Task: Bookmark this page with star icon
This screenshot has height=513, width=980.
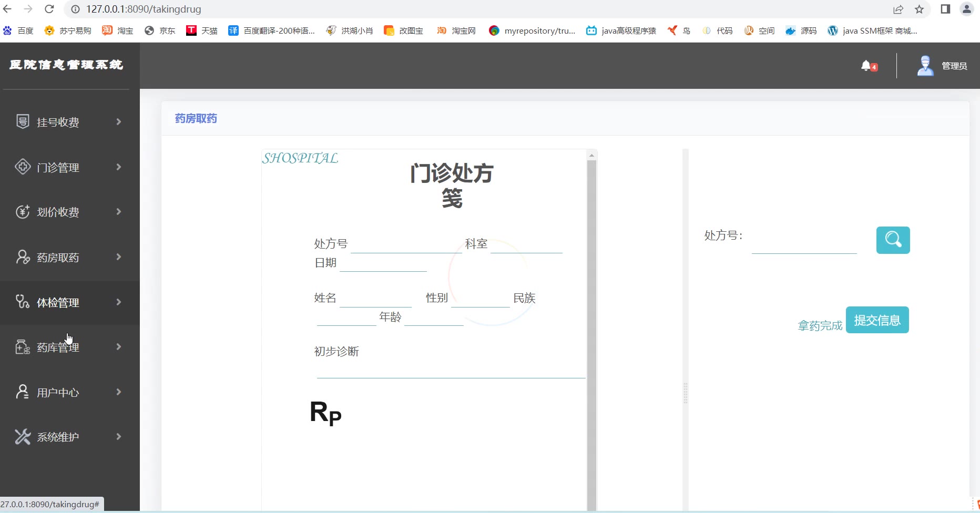Action: pyautogui.click(x=919, y=9)
